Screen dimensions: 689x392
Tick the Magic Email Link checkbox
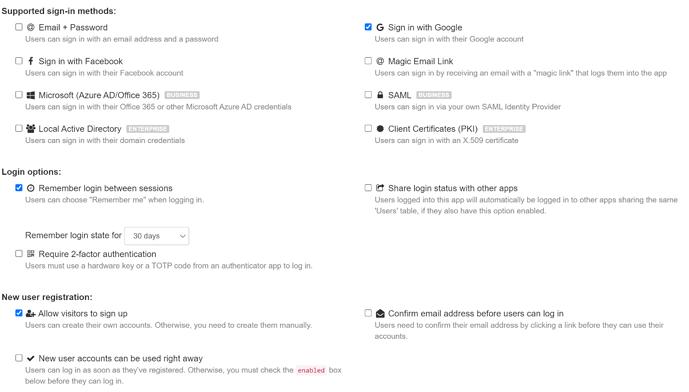tap(368, 61)
